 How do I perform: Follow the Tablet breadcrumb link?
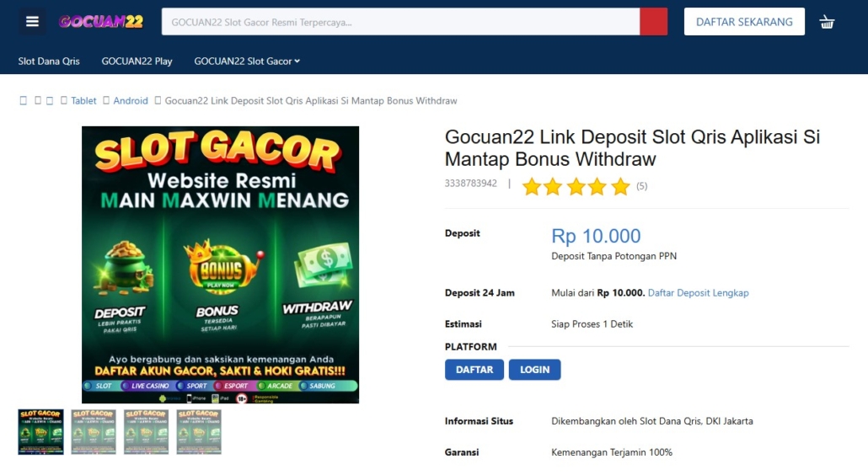pyautogui.click(x=83, y=100)
